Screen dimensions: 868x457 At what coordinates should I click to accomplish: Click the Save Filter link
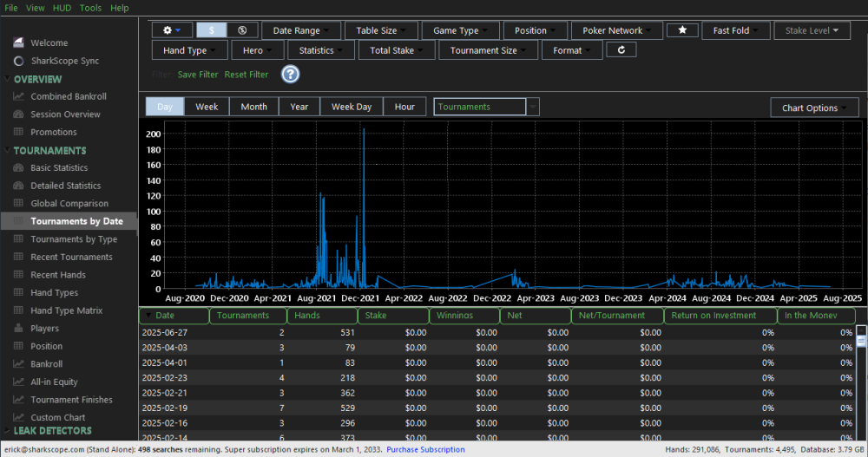(x=198, y=75)
